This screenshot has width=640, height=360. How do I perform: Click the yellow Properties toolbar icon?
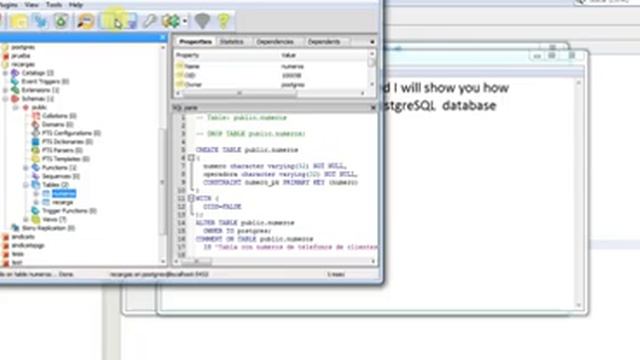19,21
